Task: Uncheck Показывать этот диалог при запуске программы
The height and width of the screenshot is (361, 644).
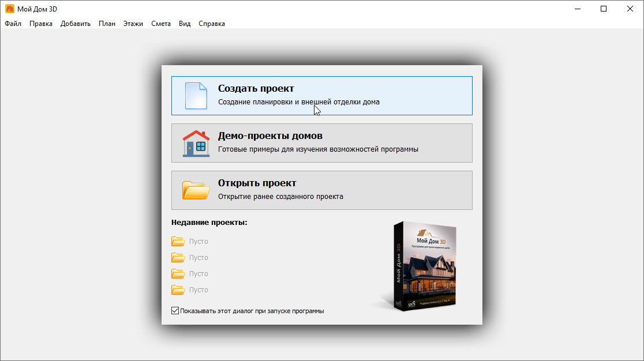Action: tap(175, 311)
